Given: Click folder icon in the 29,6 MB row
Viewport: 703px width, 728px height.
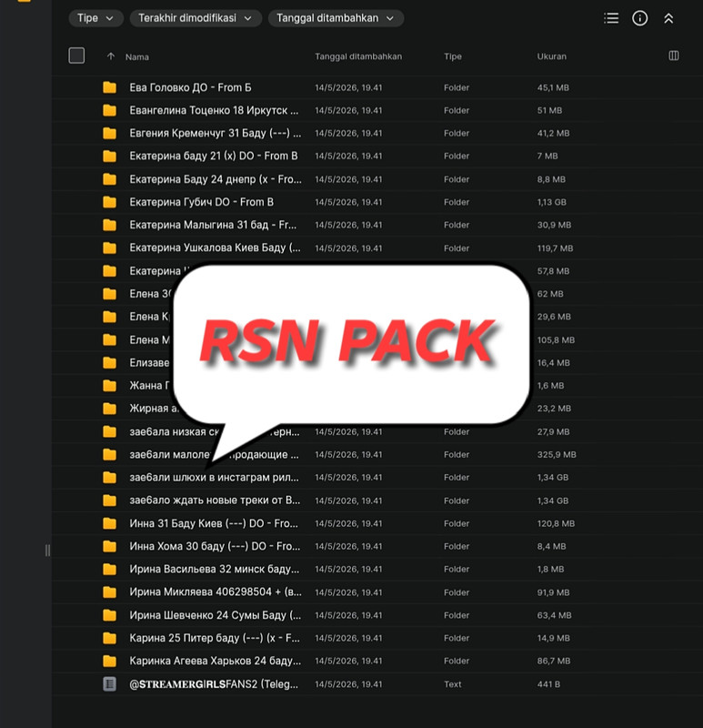Looking at the screenshot, I should click(x=109, y=317).
